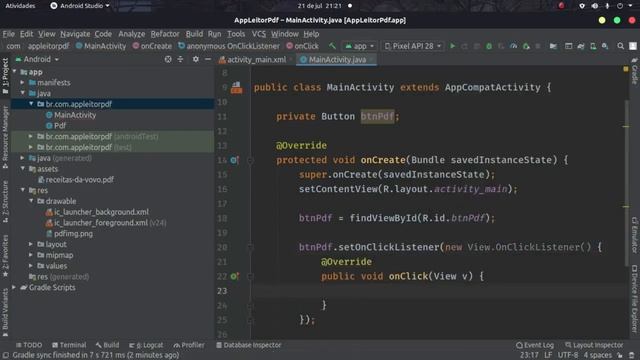Image resolution: width=640 pixels, height=360 pixels.
Task: Open the Layout Inspector
Action: (594, 345)
